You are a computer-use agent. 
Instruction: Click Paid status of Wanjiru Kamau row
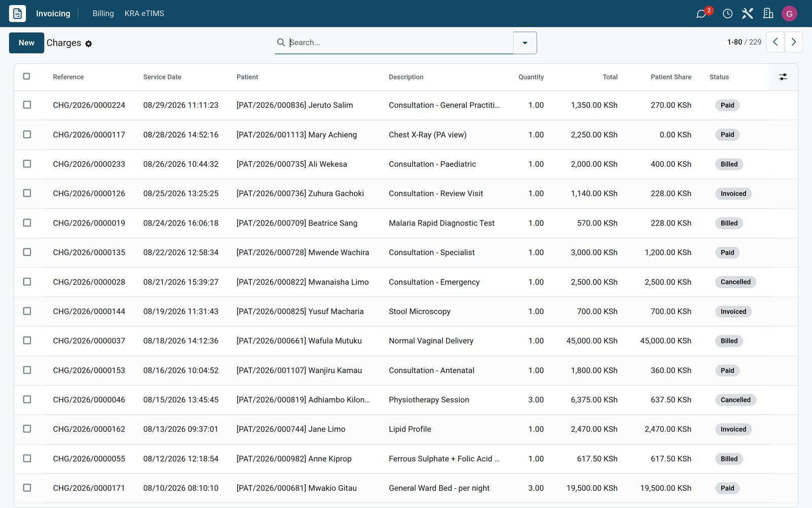pos(727,370)
